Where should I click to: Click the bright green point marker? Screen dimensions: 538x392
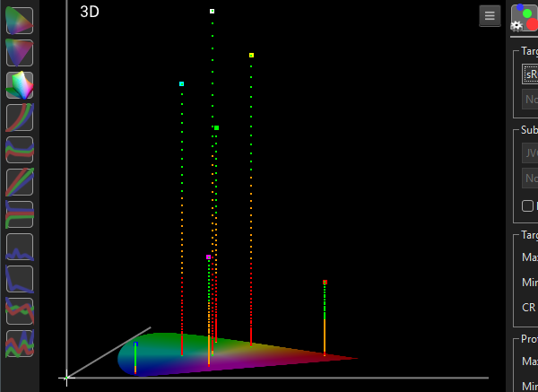click(x=216, y=128)
